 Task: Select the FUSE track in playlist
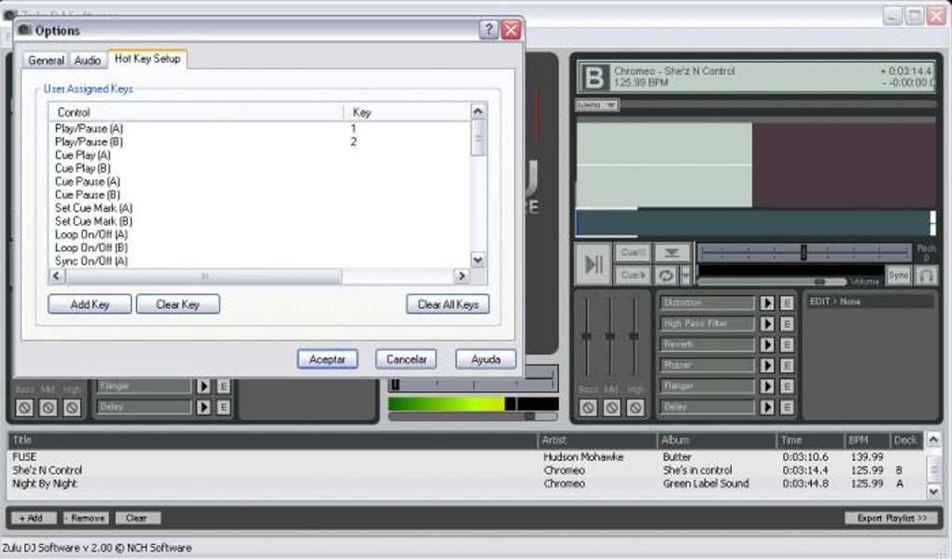point(467,456)
